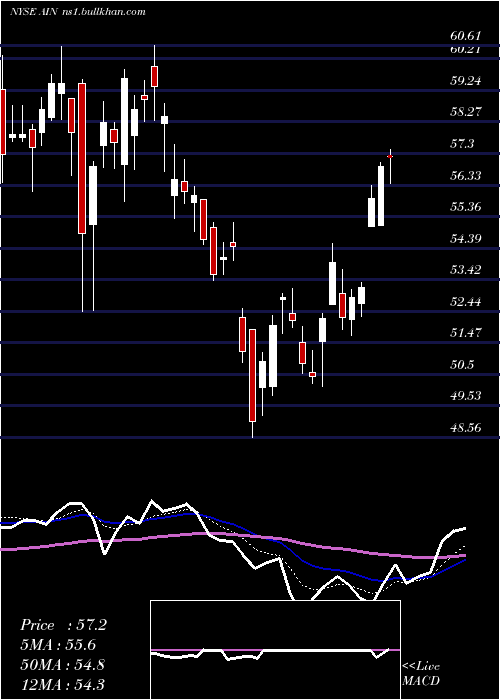Click the Price : 57.2 readout
The image size is (500, 700).
63,625
